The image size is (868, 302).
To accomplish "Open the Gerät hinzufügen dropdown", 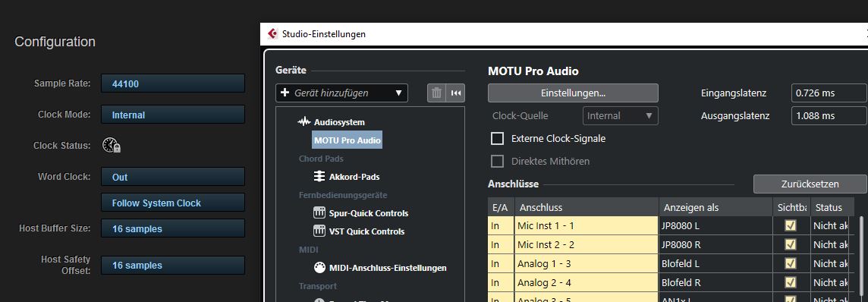I will click(341, 93).
